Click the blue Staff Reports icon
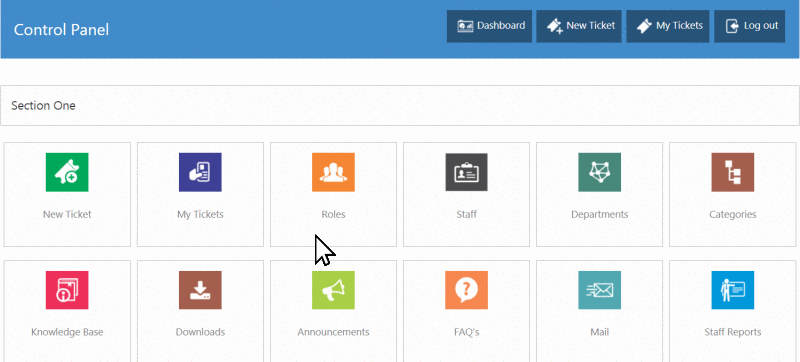Image resolution: width=800 pixels, height=362 pixels. coord(733,290)
